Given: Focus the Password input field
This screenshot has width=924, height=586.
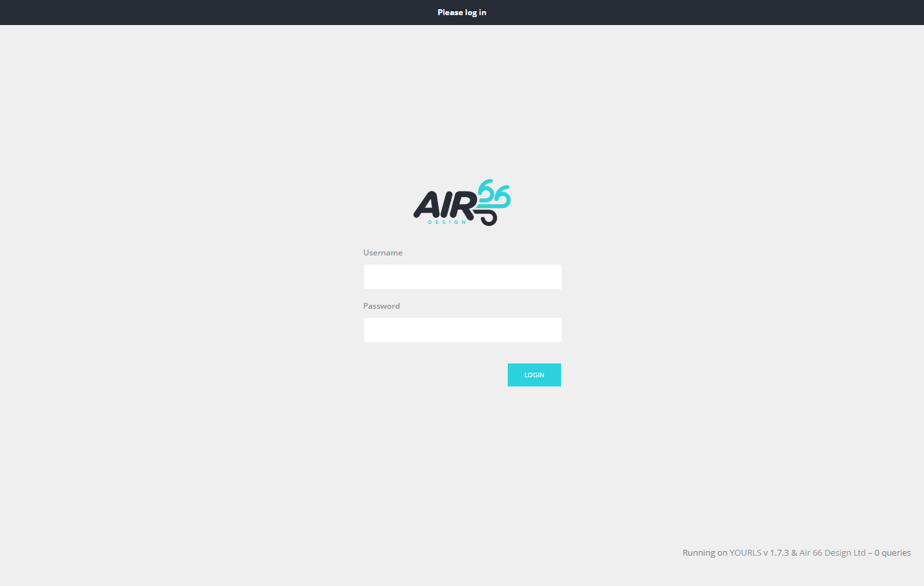Looking at the screenshot, I should click(x=462, y=330).
